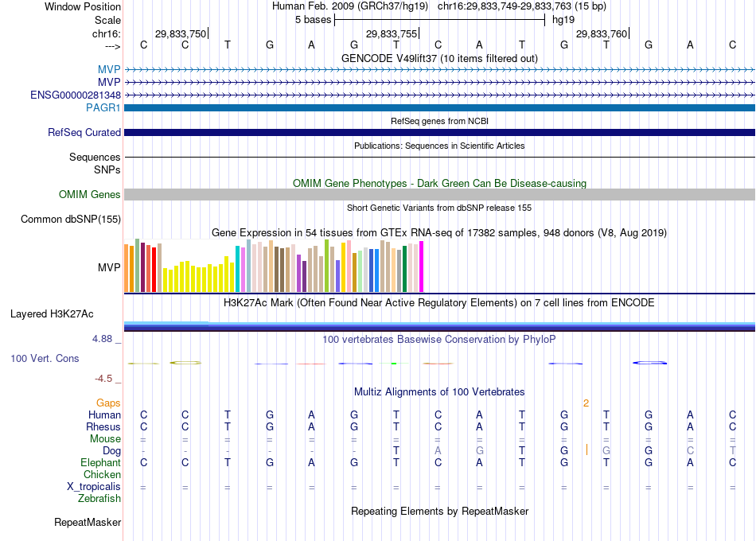Open Publications: Sequences in Scientific Articles title

[439, 146]
